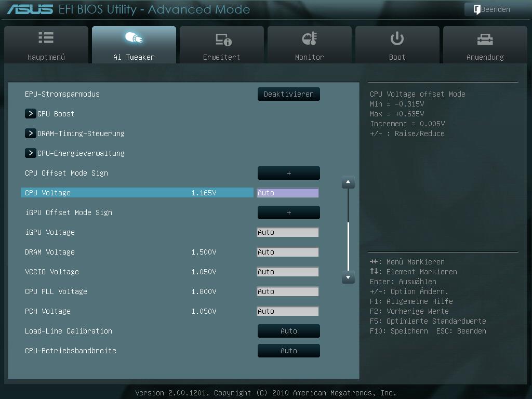Screen dimensions: 532x399
Task: Click the F10: Speichern hint
Action: pyautogui.click(x=399, y=331)
